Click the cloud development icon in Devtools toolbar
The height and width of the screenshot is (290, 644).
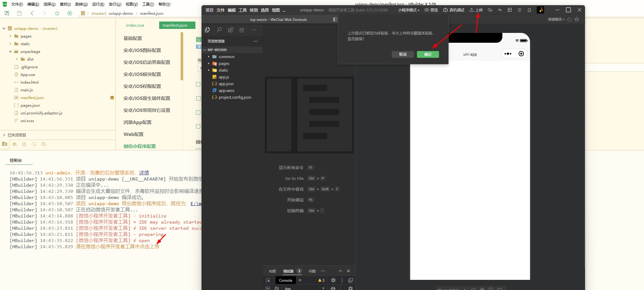point(490,10)
